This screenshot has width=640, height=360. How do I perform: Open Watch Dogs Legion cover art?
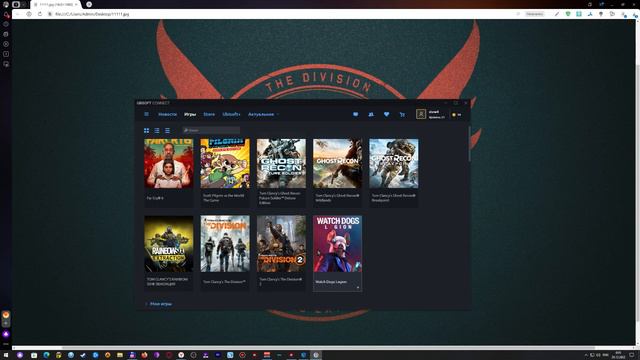coord(338,244)
